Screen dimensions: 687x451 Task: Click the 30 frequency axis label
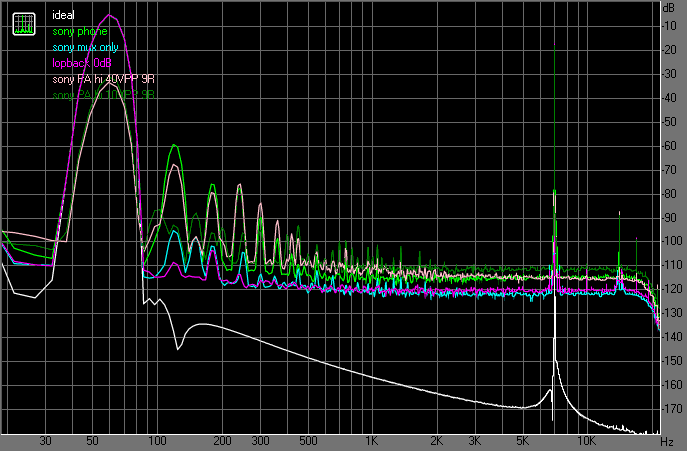click(45, 440)
